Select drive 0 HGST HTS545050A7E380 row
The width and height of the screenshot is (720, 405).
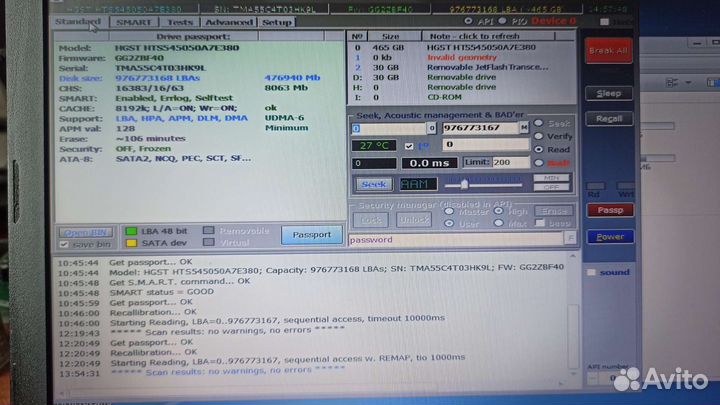[x=461, y=47]
